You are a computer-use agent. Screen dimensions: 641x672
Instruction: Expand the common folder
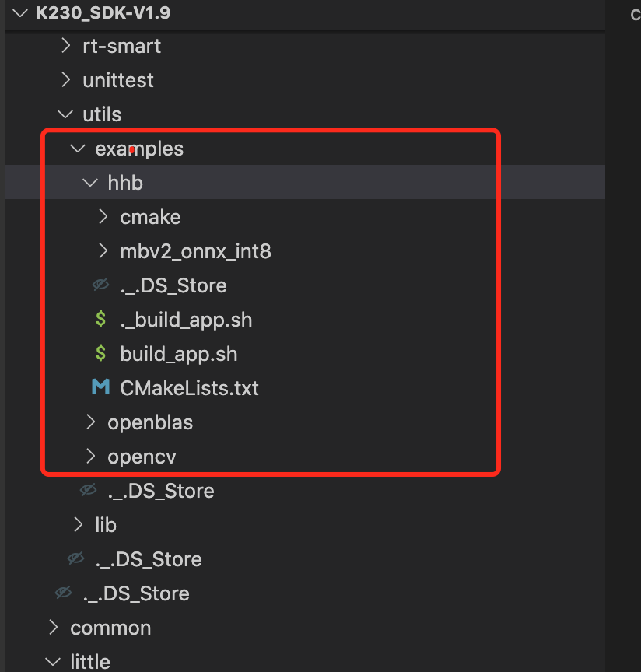53,628
